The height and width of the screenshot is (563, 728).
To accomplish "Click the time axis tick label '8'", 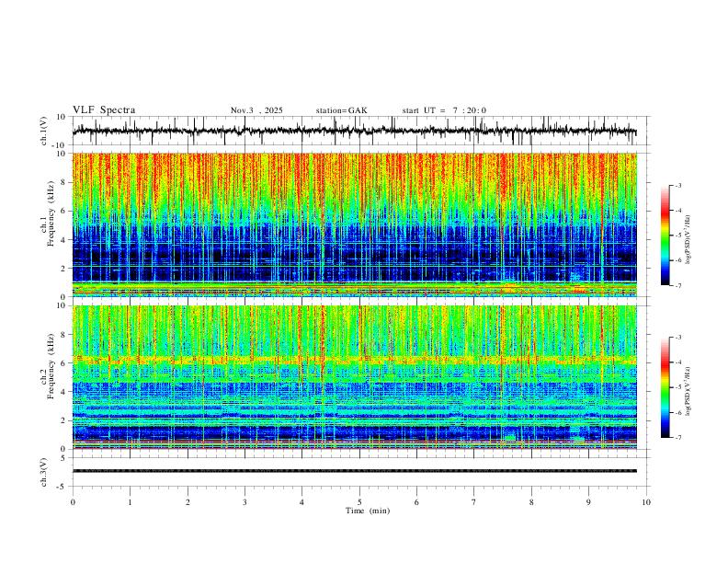I will [531, 502].
